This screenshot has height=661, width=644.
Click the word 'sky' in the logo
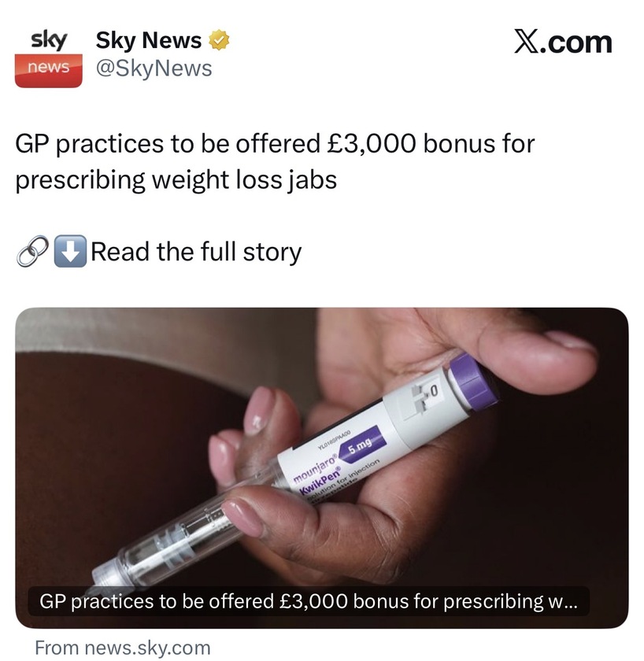49,40
